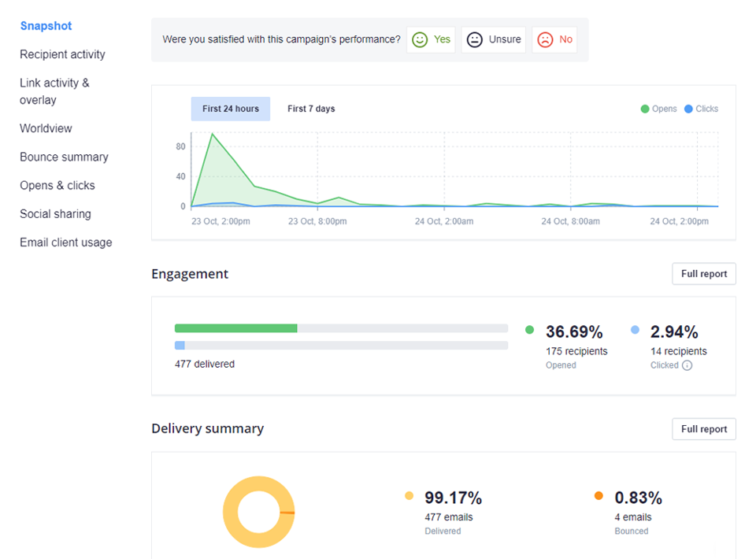Click the 99.17% delivered figure
Viewport: 756px width, 559px height.
(454, 498)
